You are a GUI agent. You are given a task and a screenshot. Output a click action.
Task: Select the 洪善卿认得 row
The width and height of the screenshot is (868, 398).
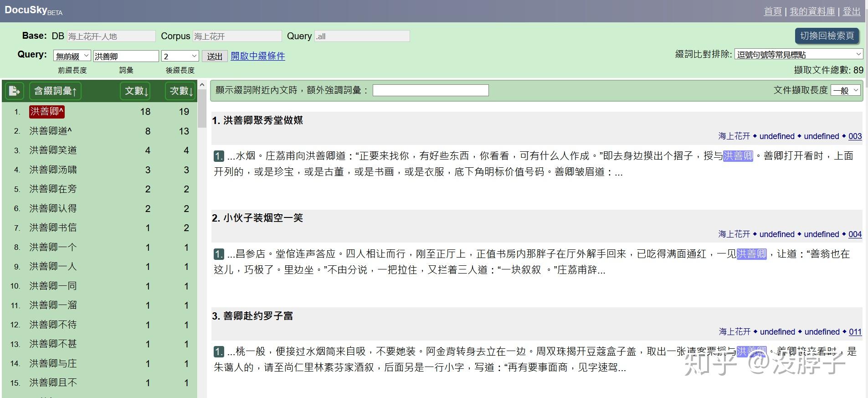coord(100,209)
